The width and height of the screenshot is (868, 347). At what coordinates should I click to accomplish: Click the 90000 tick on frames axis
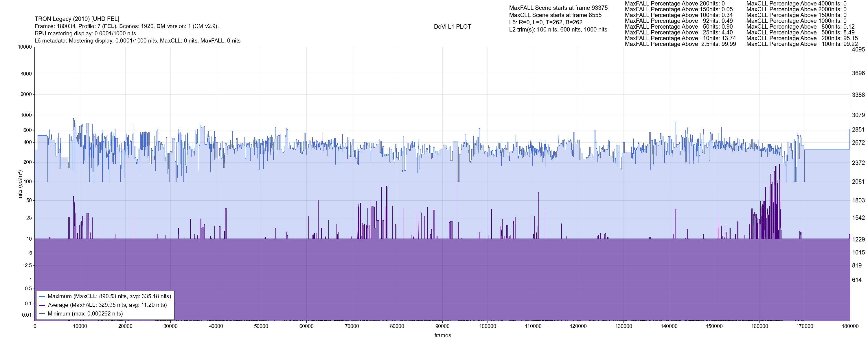442,326
